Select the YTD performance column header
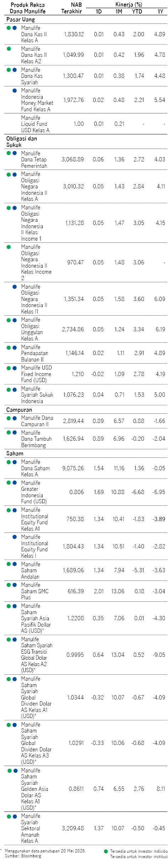Screen dimensions: 168x868 [x=137, y=11]
